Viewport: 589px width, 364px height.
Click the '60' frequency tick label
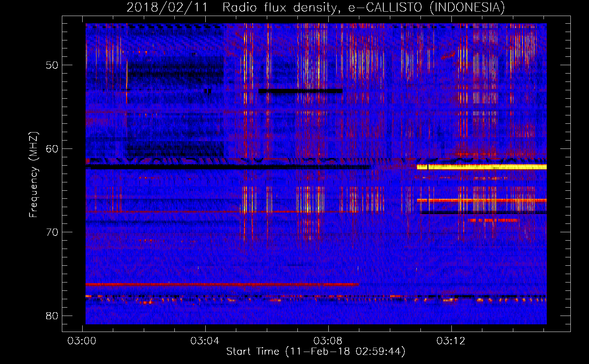52,149
